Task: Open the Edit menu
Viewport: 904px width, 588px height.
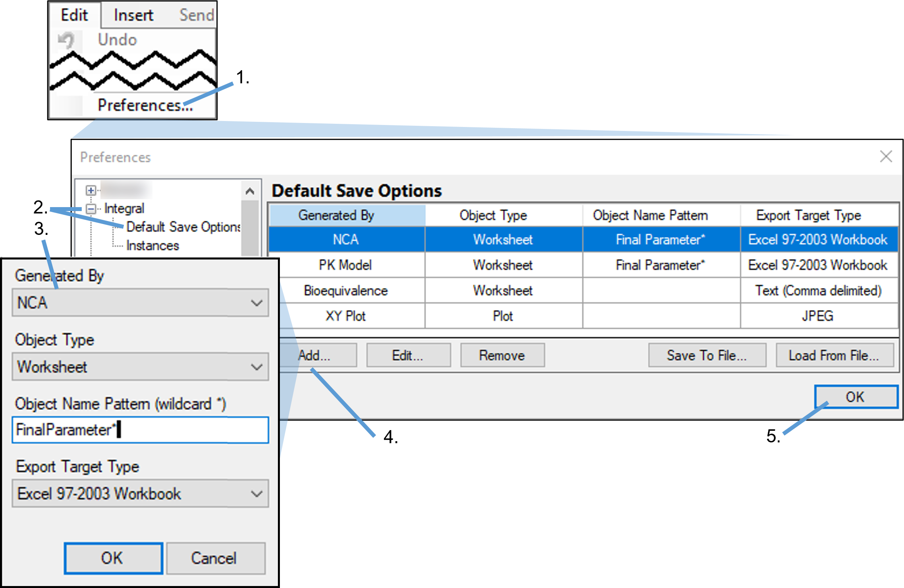Action: [x=74, y=15]
